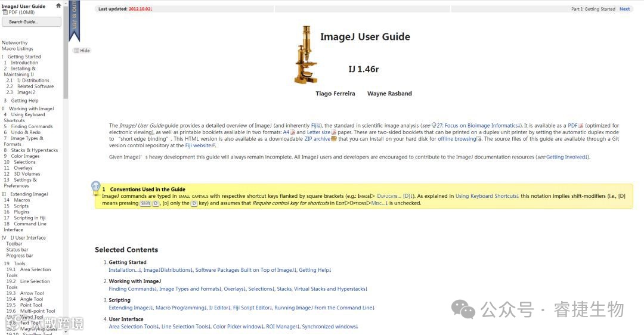Click the lightbulb tip icon

[95, 188]
